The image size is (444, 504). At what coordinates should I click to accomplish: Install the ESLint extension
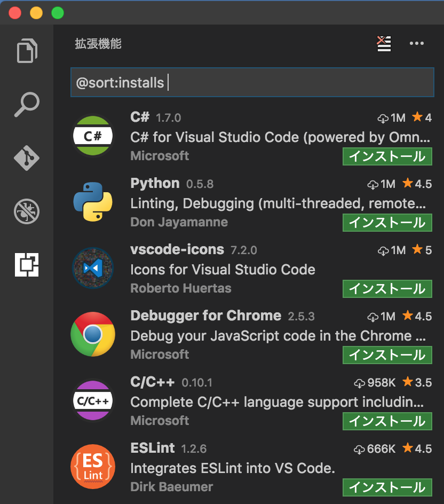coord(387,487)
